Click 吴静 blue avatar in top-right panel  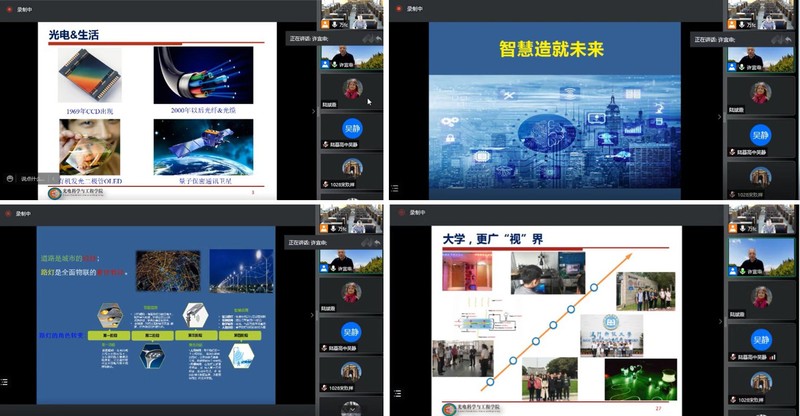(761, 135)
